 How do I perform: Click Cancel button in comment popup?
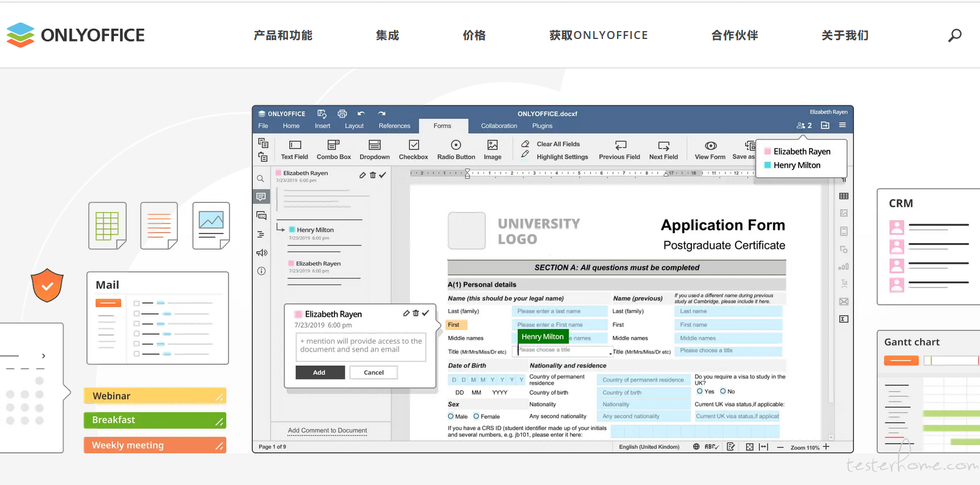click(x=374, y=372)
